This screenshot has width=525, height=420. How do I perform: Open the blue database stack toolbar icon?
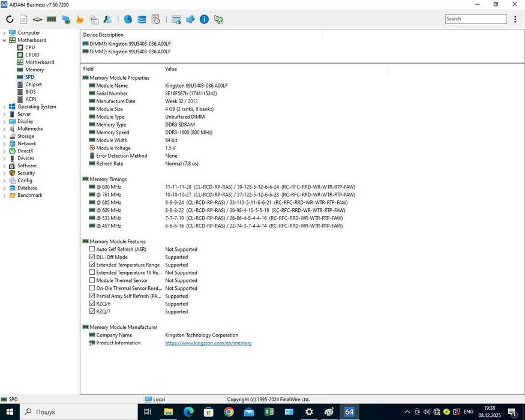click(x=142, y=19)
